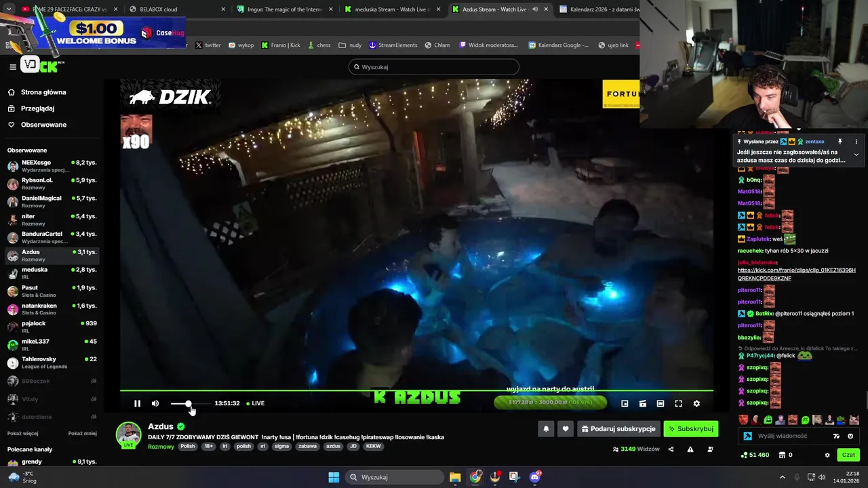868x488 pixels.
Task: Expand the pinned chat message chevron
Action: [856, 155]
